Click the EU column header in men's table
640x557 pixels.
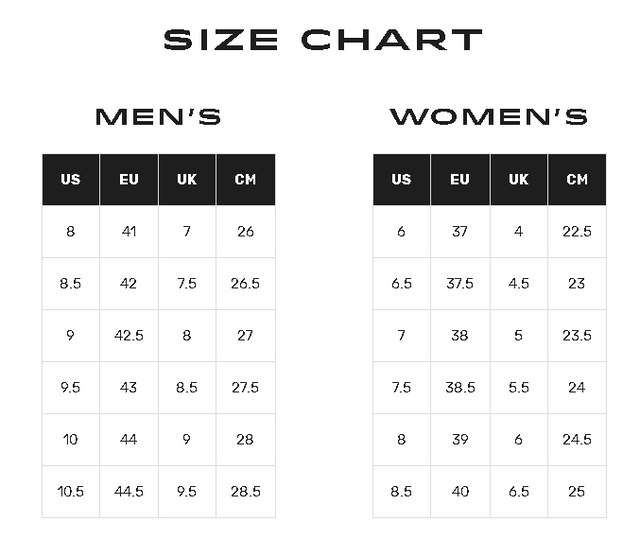coord(129,180)
